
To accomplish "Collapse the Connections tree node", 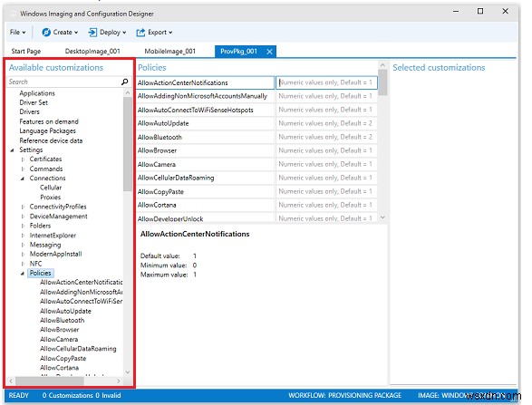I will (x=23, y=178).
